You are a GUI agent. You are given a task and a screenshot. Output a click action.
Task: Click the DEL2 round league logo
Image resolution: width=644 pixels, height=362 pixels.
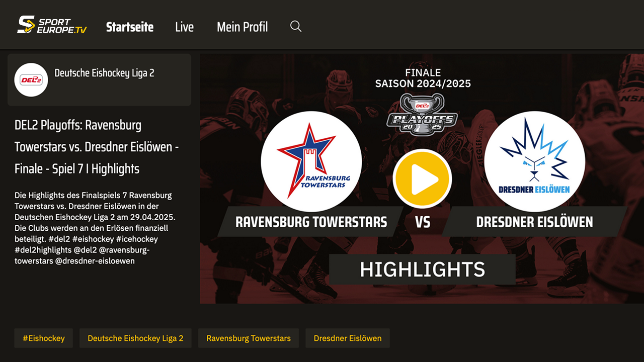pos(31,79)
